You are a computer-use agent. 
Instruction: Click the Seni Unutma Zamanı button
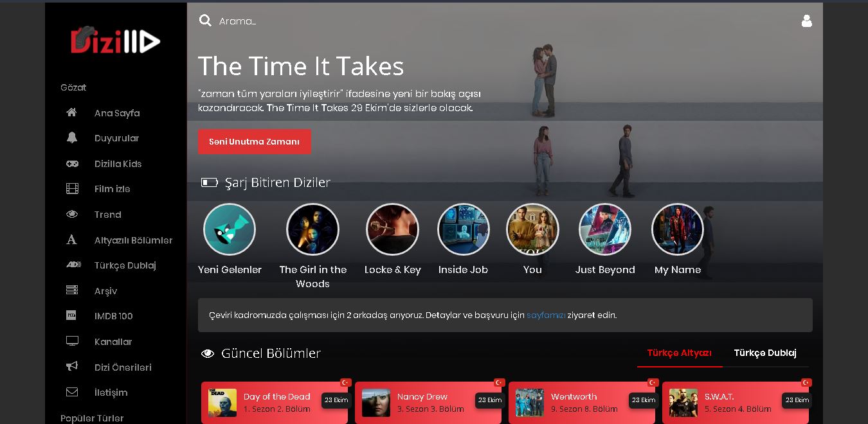[255, 142]
